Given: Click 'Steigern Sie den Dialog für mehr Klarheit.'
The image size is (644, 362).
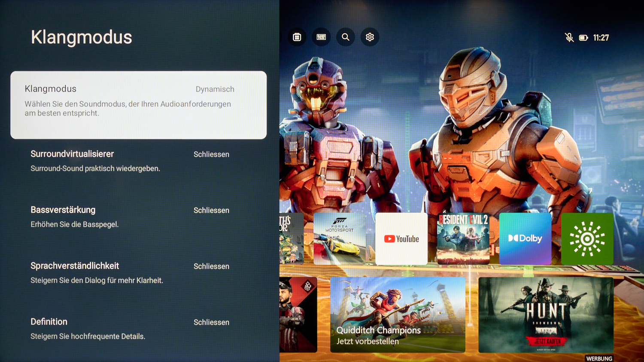Looking at the screenshot, I should coord(97,281).
